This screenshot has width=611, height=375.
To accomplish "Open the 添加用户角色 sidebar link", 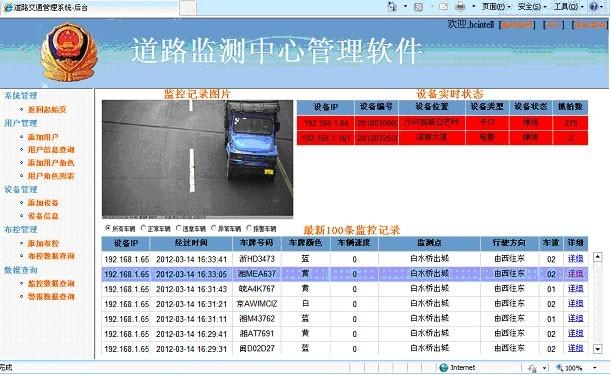I will [51, 163].
